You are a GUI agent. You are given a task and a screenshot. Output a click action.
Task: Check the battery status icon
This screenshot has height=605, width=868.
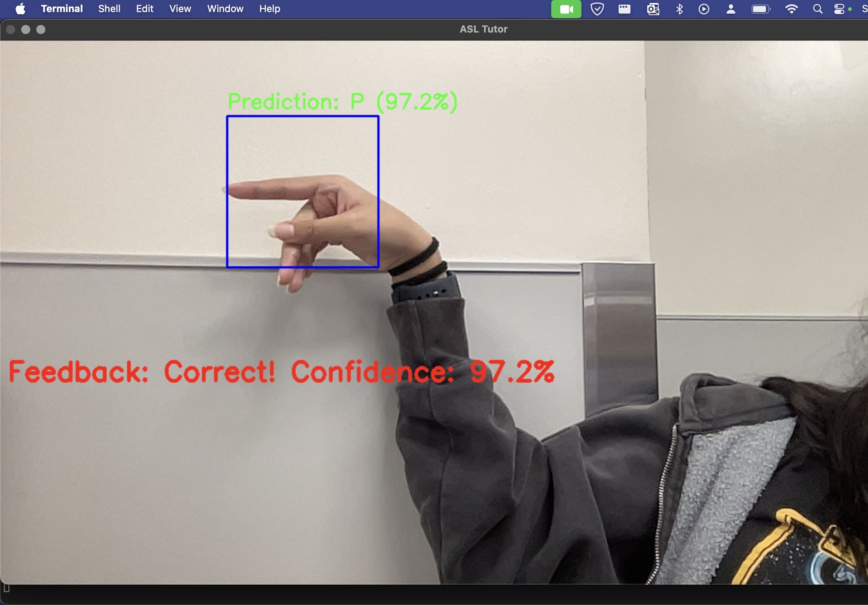pyautogui.click(x=760, y=9)
